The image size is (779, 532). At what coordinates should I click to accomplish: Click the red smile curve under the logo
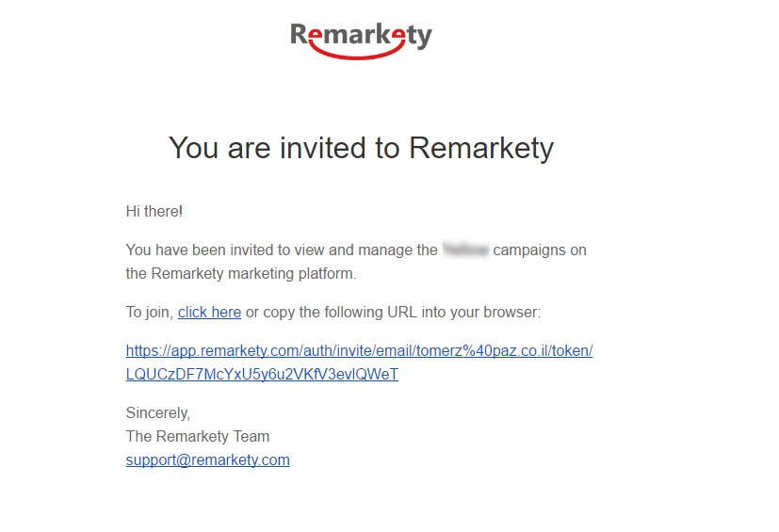pyautogui.click(x=357, y=53)
